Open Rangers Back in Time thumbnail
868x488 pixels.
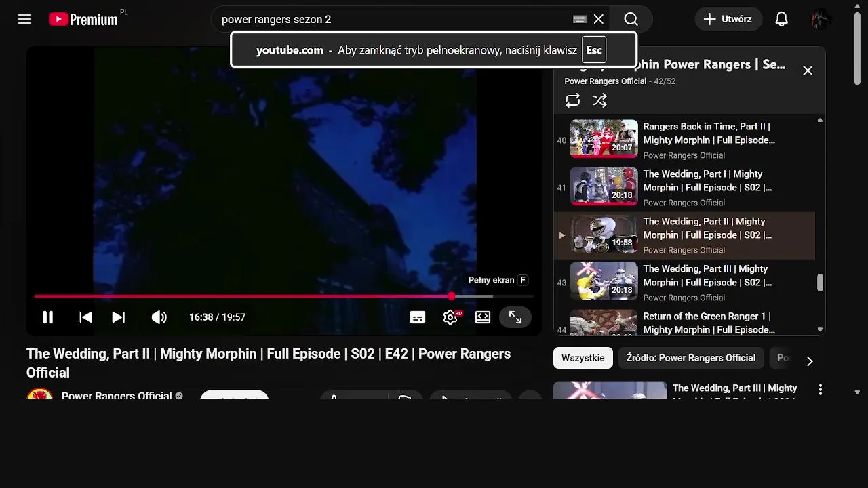click(x=604, y=139)
